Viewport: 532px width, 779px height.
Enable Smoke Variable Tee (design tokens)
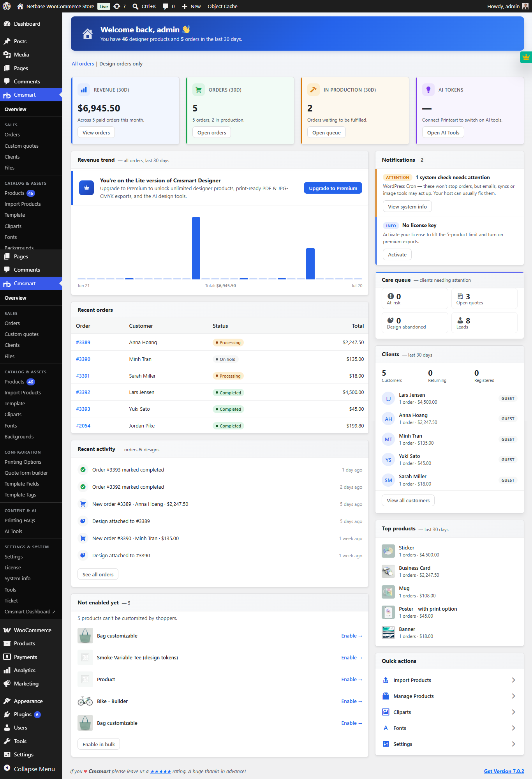click(x=352, y=657)
